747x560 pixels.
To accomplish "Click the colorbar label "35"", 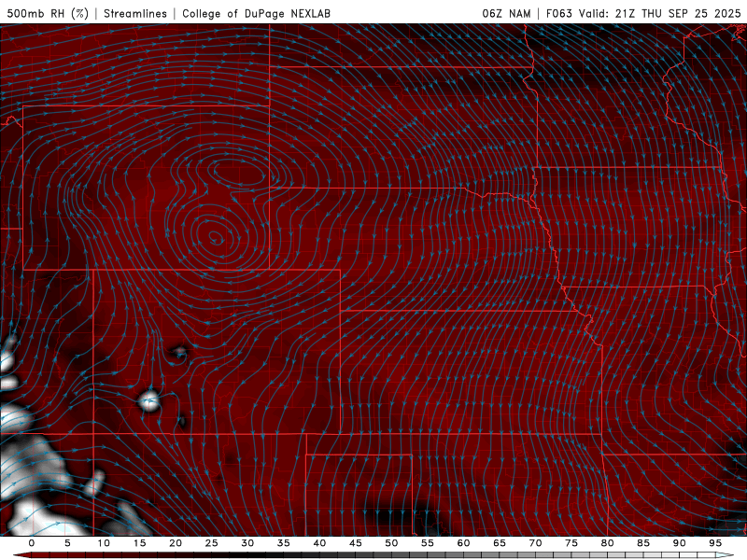I will tap(284, 543).
